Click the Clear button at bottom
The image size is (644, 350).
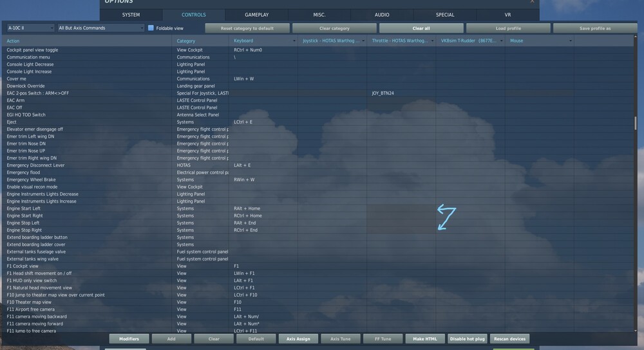[214, 339]
